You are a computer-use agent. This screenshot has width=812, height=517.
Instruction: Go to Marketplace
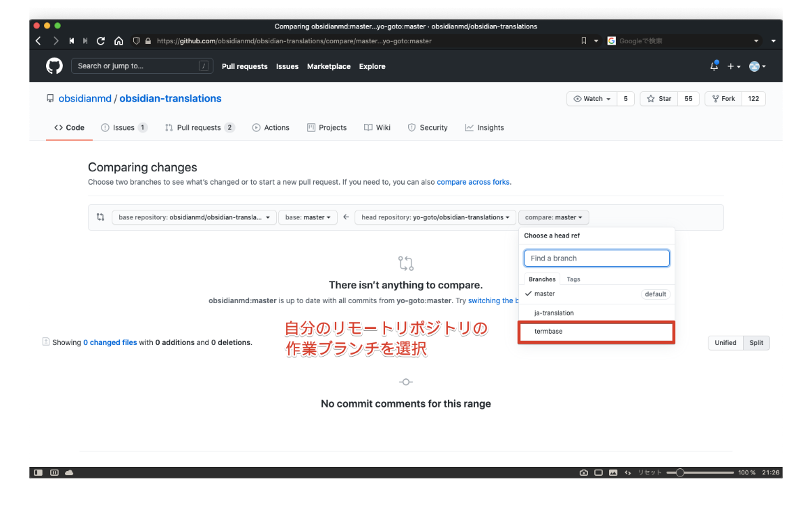coord(328,66)
